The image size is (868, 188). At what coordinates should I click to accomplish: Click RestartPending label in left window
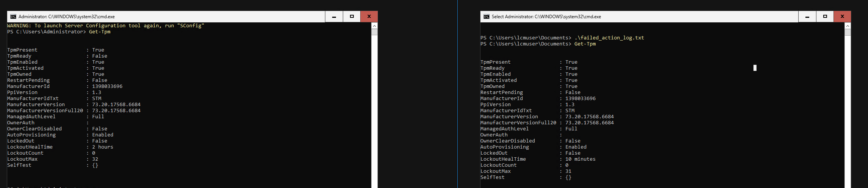28,80
